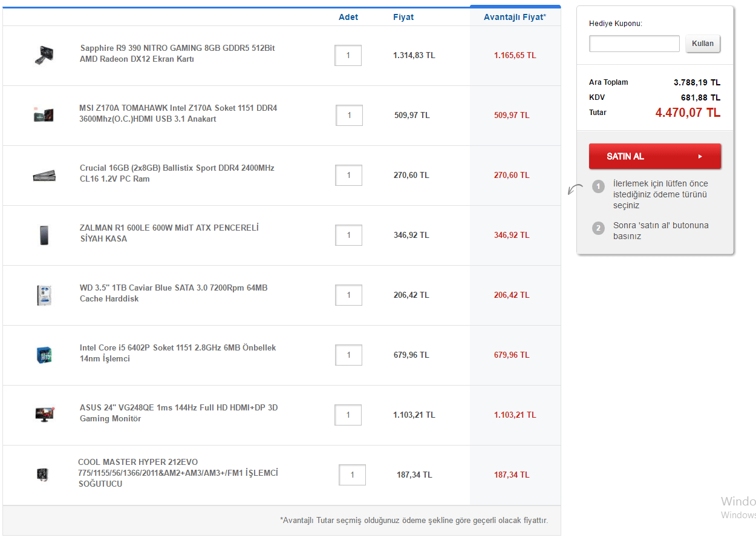Click the red 346,92 TL advantage price
Viewport: 756px width, 543px height.
512,235
